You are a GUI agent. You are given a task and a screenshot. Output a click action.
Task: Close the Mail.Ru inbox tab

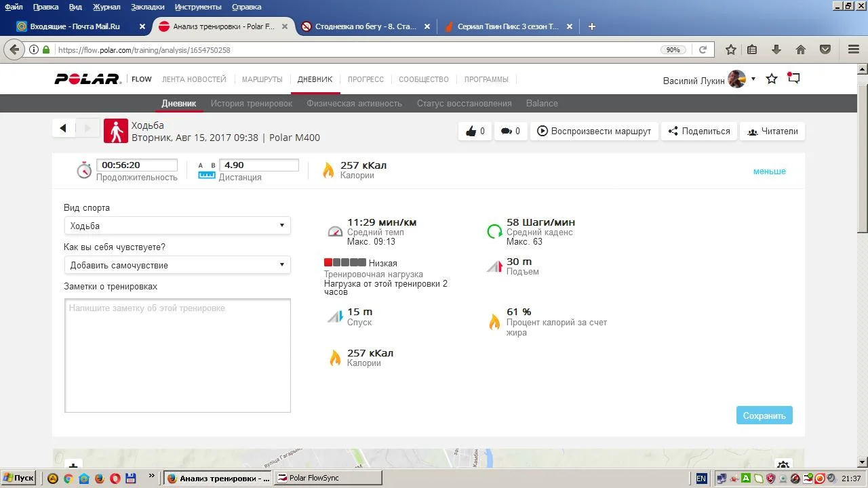pos(142,26)
